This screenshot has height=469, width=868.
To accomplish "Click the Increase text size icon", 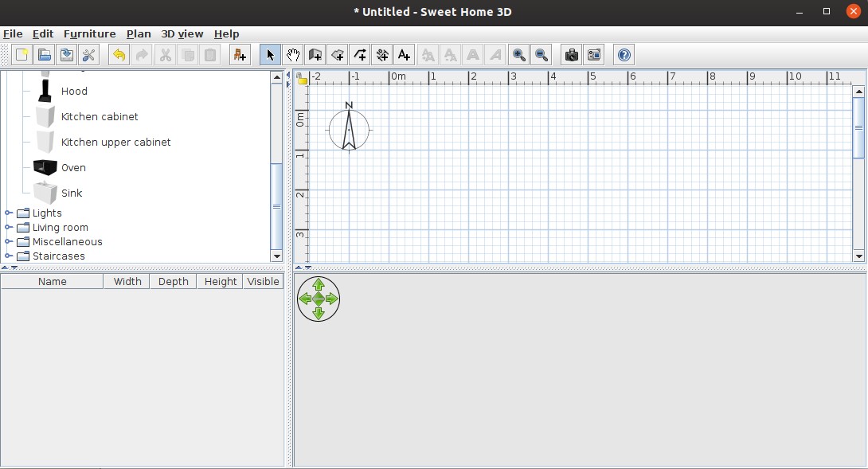I will (x=428, y=55).
